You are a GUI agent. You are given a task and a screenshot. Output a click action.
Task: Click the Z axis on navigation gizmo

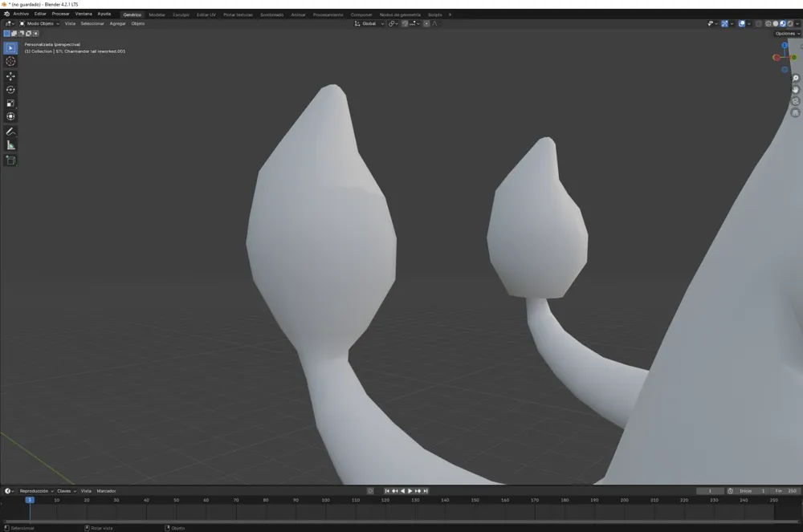click(785, 46)
